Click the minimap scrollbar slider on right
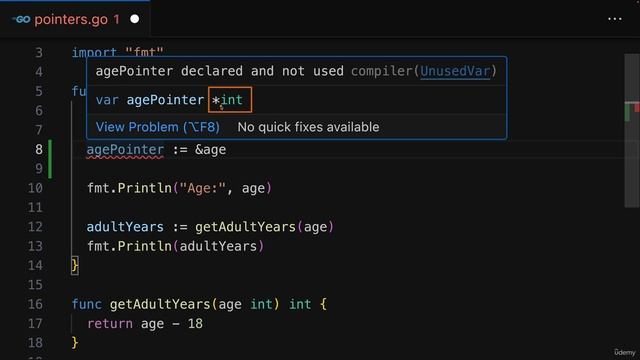The width and height of the screenshot is (640, 360). click(x=632, y=131)
